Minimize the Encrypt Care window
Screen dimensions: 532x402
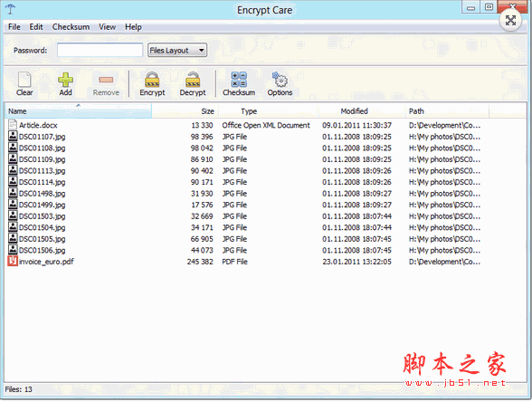(x=470, y=7)
